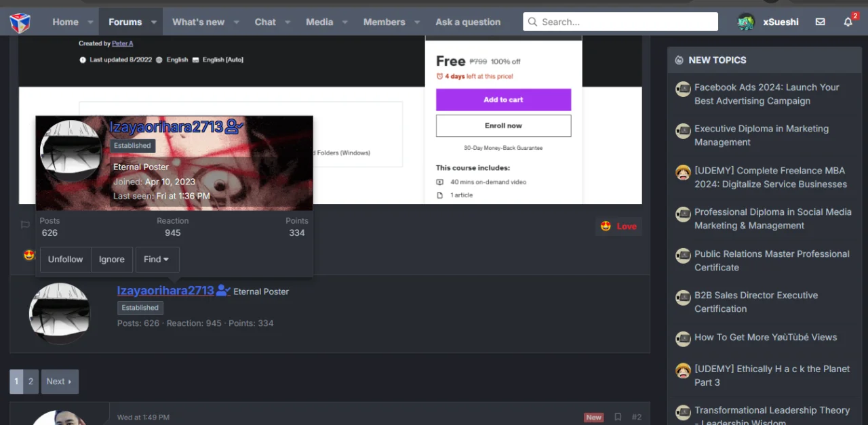Screen dimensions: 868x425
Task: Click avatar beside How To Get More Views topic
Action: tap(683, 338)
